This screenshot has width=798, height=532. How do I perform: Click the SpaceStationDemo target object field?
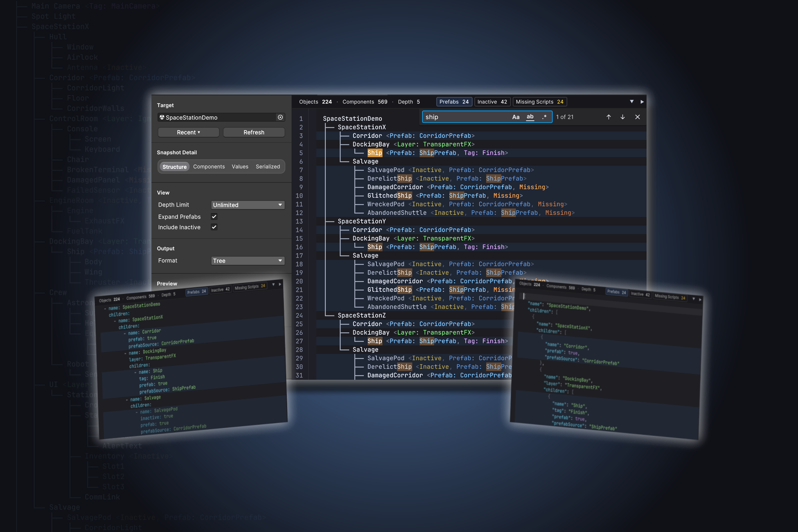pos(221,117)
